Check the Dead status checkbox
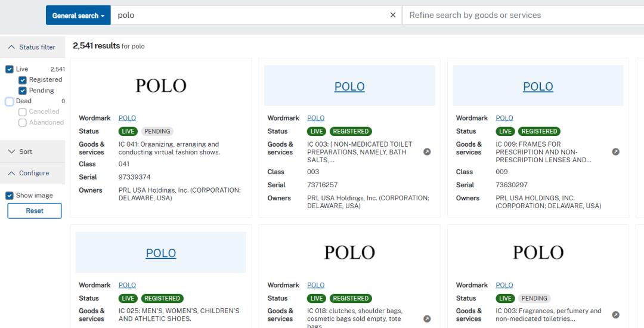 click(x=10, y=101)
